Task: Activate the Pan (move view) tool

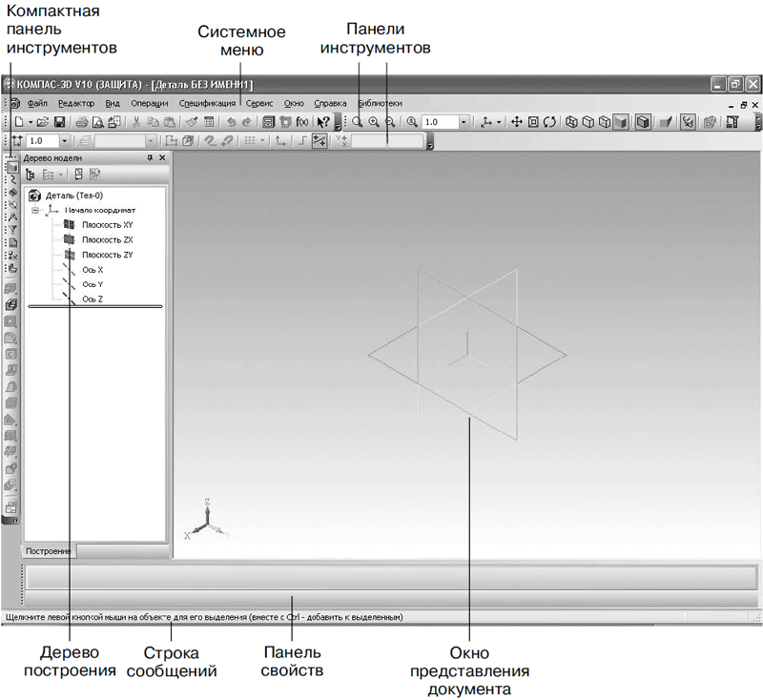Action: 517,122
